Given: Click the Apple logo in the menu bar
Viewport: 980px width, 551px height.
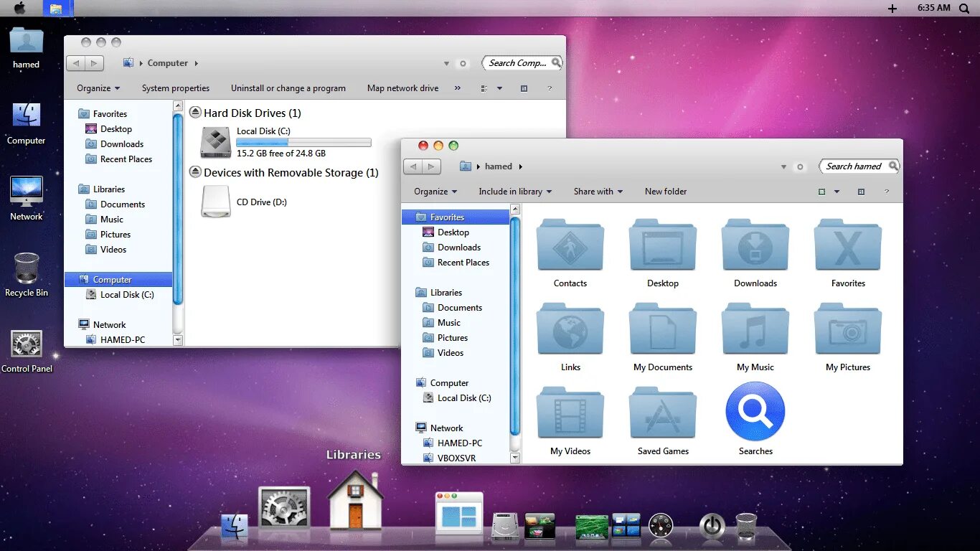Looking at the screenshot, I should [19, 8].
